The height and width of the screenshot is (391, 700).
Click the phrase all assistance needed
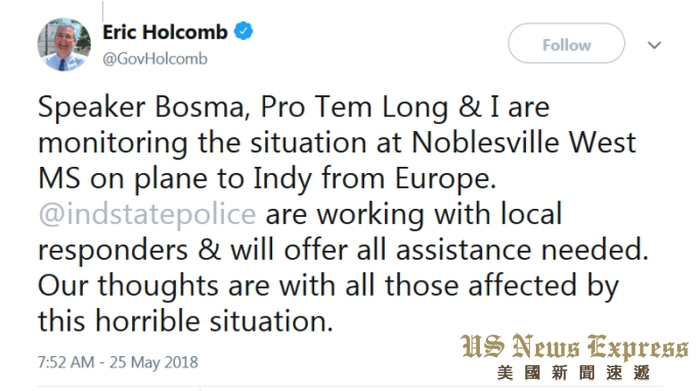coord(502,250)
